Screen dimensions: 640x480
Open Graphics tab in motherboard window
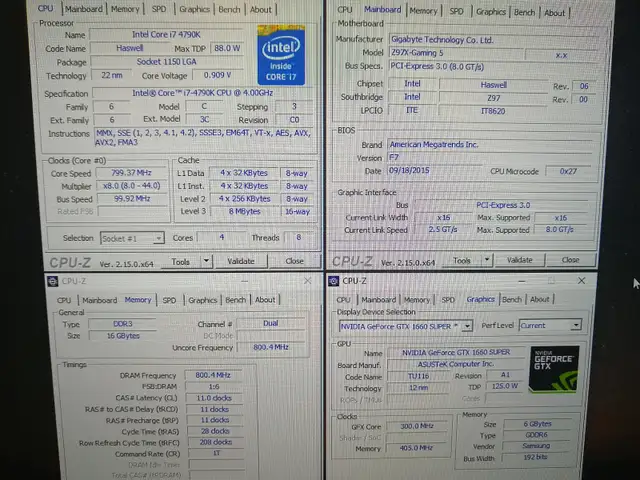[x=491, y=12]
